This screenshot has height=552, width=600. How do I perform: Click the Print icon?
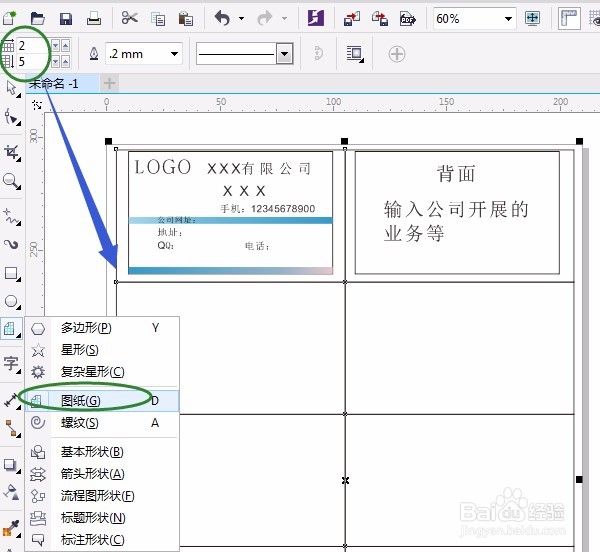pos(94,18)
